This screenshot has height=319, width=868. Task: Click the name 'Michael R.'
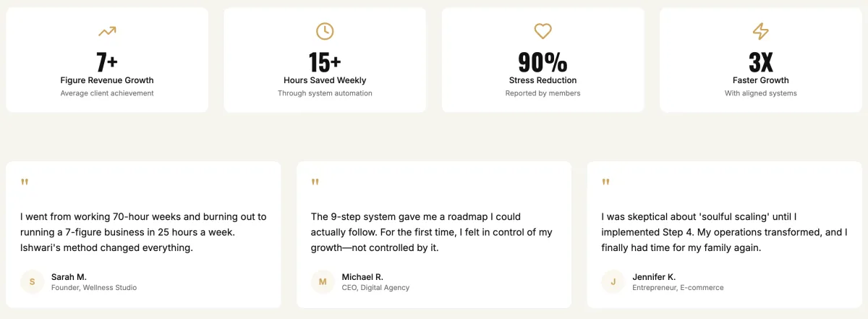pos(362,276)
